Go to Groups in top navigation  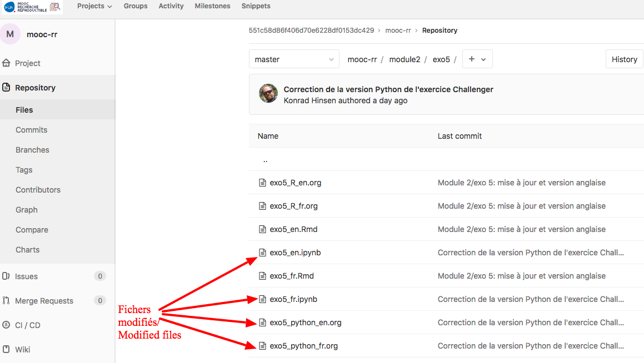tap(136, 6)
